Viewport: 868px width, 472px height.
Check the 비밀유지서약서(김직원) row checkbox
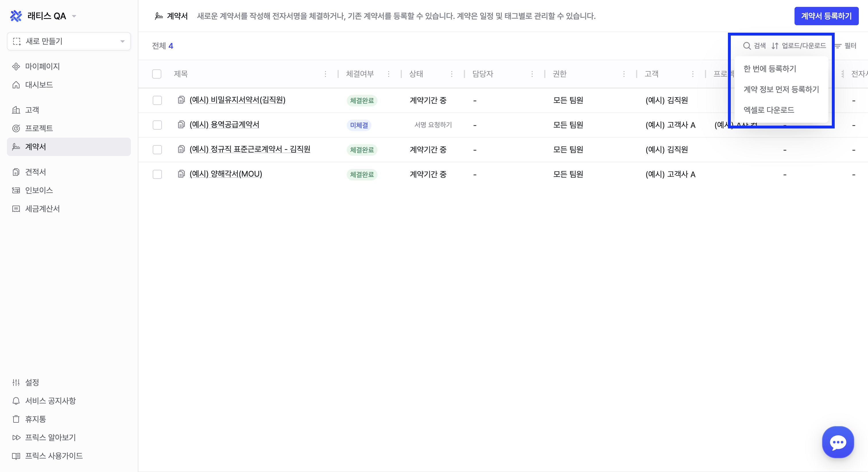157,100
